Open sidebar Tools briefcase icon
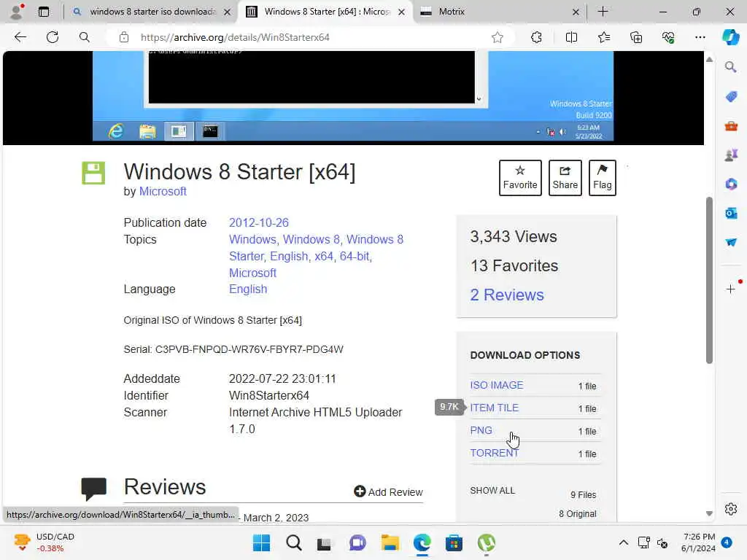Screen dimensions: 747x560 [731, 126]
